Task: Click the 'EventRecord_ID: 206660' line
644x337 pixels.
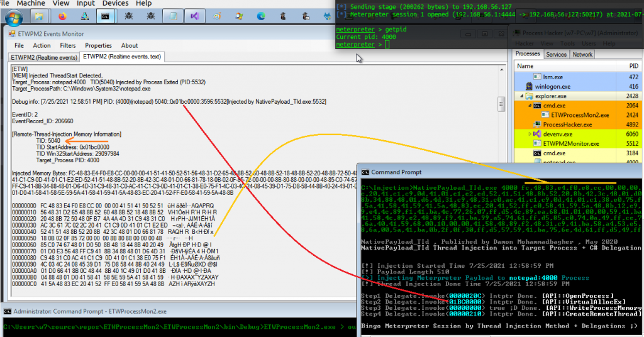Action: pyautogui.click(x=43, y=121)
